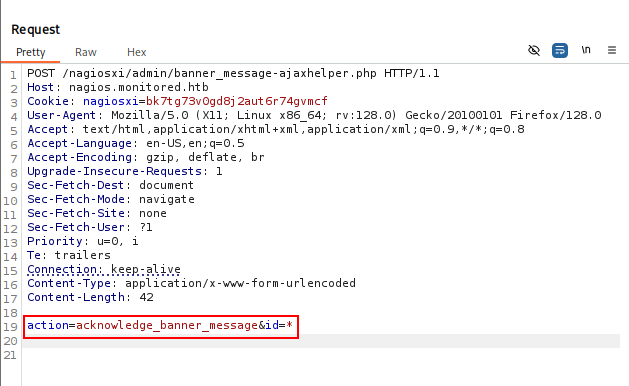This screenshot has width=629, height=386.
Task: Click the id parameter asterisk value
Action: coord(290,325)
